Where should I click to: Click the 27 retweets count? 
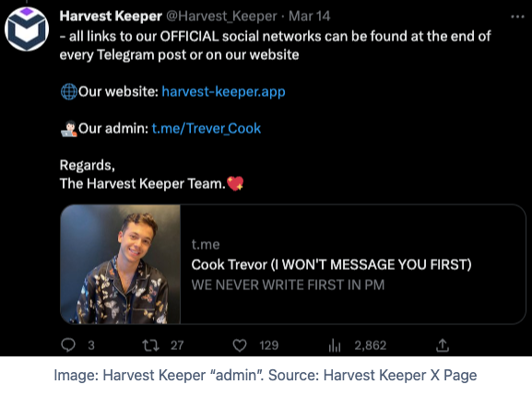click(177, 345)
